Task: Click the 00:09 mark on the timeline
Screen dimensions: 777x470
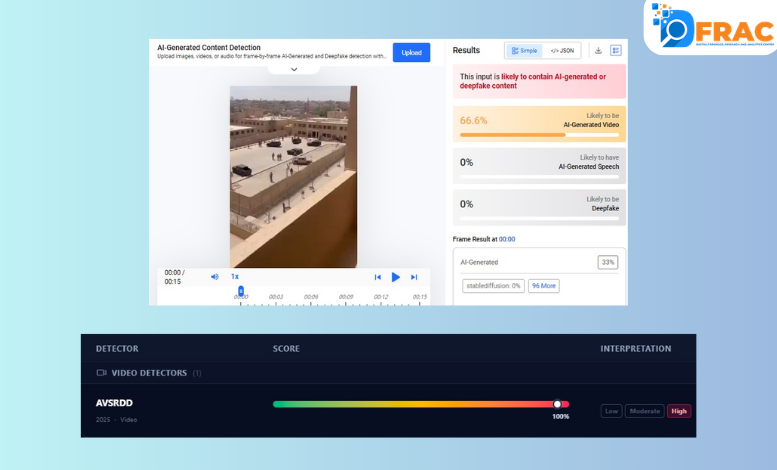Action: [346, 297]
